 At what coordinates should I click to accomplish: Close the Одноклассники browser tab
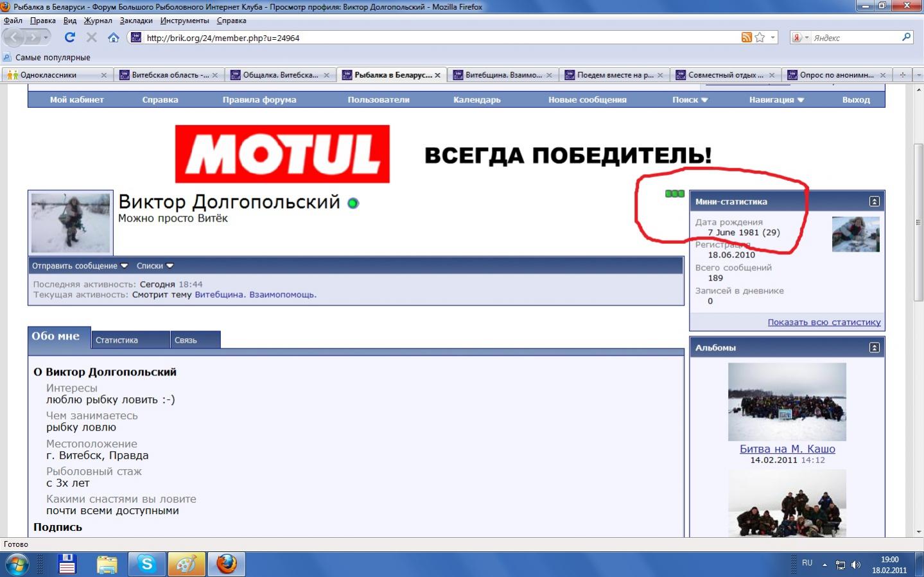pyautogui.click(x=103, y=75)
